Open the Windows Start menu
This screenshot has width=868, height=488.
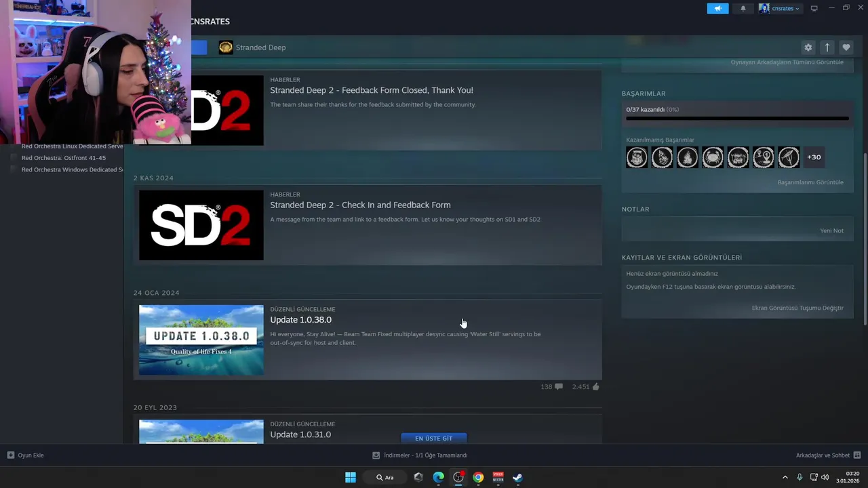pos(351,477)
